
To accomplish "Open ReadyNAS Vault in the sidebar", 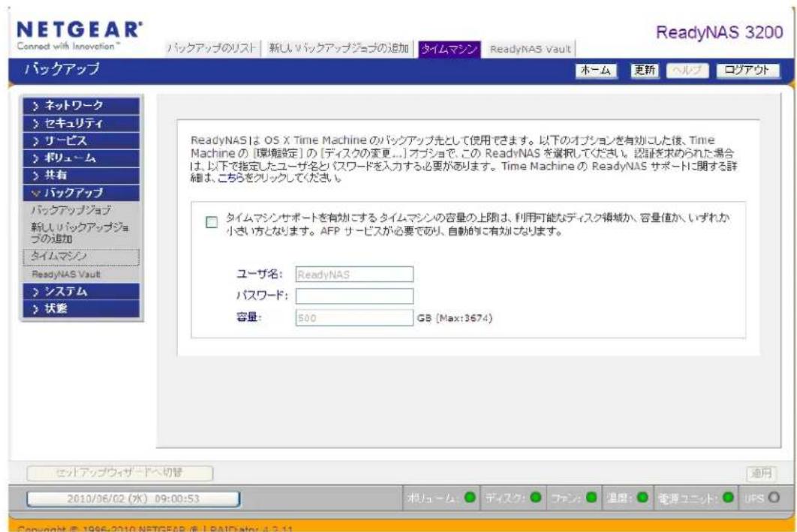I will coord(66,275).
